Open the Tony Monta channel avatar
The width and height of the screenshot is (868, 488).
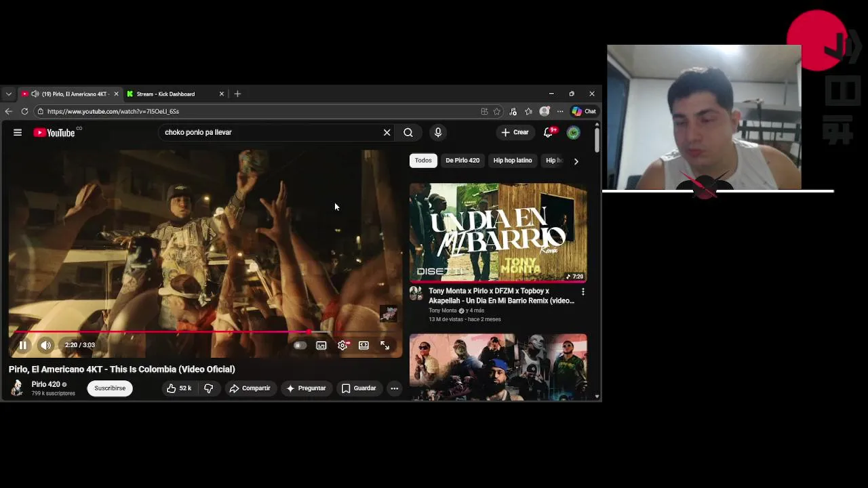(x=416, y=293)
